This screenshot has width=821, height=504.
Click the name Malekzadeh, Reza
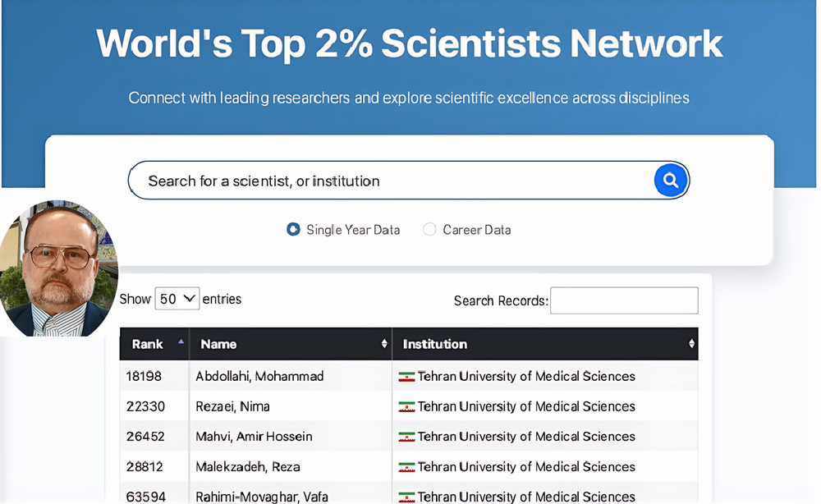(x=248, y=466)
